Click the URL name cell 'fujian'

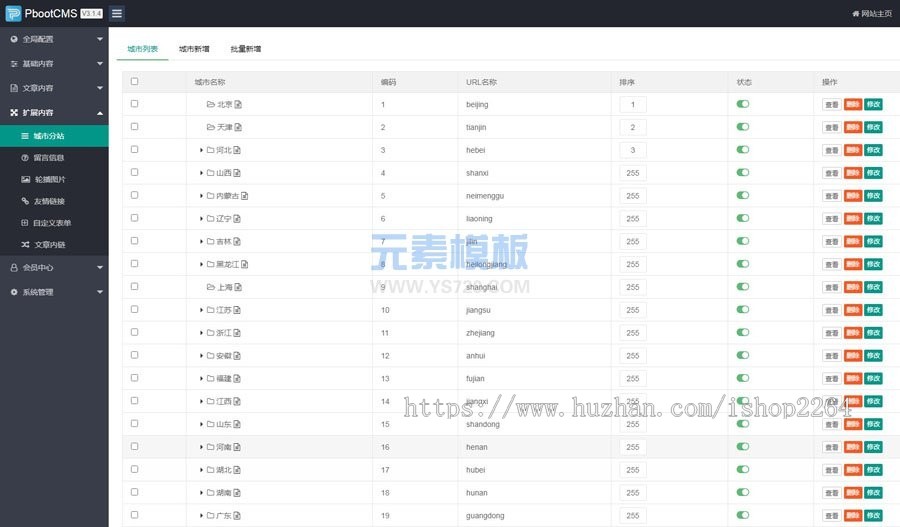click(475, 378)
